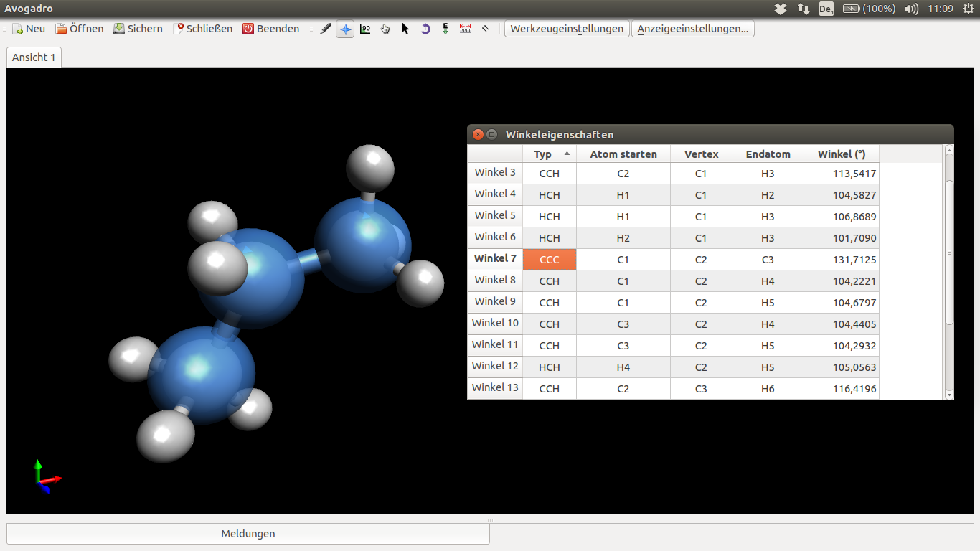Screen dimensions: 980x551
Task: Open the battery indicator menu
Action: tap(869, 9)
